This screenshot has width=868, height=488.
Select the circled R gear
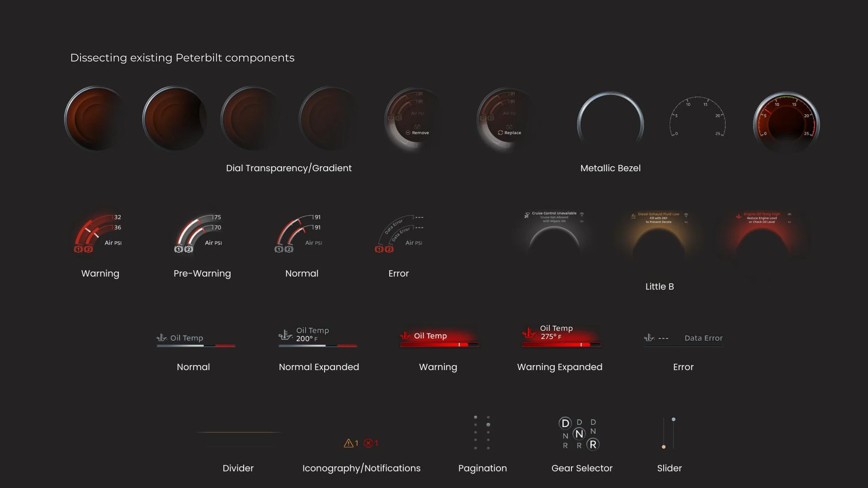593,445
